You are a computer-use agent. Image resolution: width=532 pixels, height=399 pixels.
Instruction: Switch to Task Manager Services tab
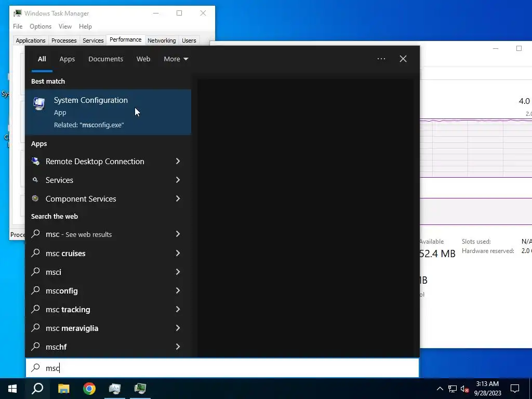coord(93,41)
